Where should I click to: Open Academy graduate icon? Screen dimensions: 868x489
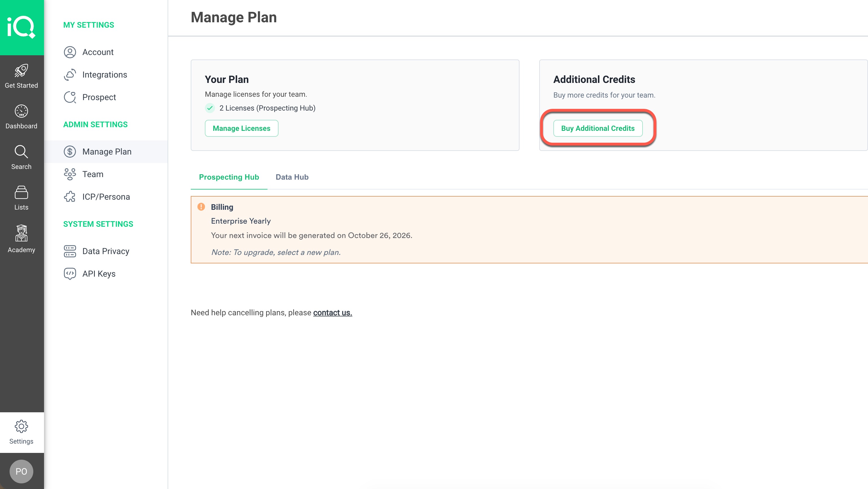coord(21,233)
